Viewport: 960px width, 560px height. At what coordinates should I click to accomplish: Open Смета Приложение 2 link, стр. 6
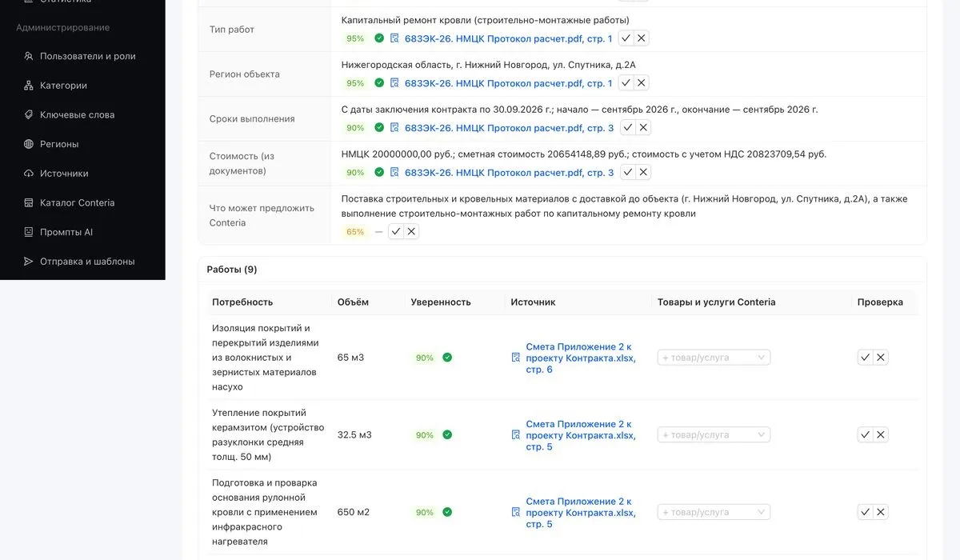coord(581,358)
